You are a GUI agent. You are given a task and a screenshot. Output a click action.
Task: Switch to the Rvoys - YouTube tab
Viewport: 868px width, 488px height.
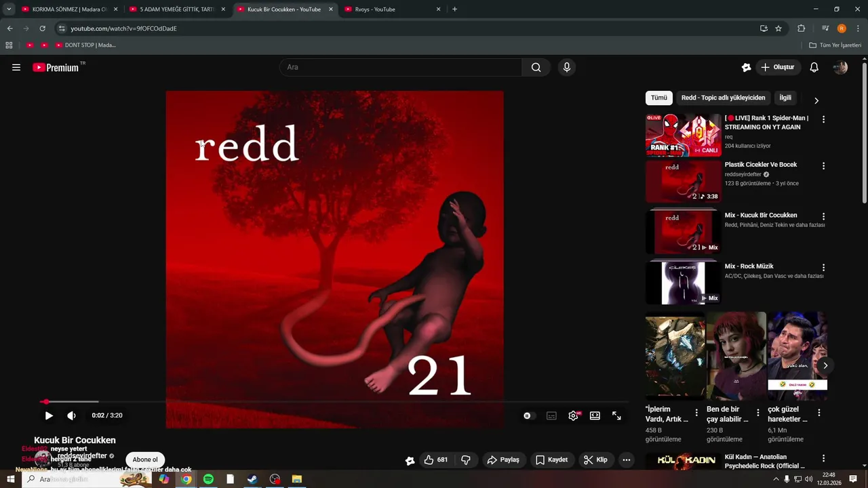click(x=393, y=9)
